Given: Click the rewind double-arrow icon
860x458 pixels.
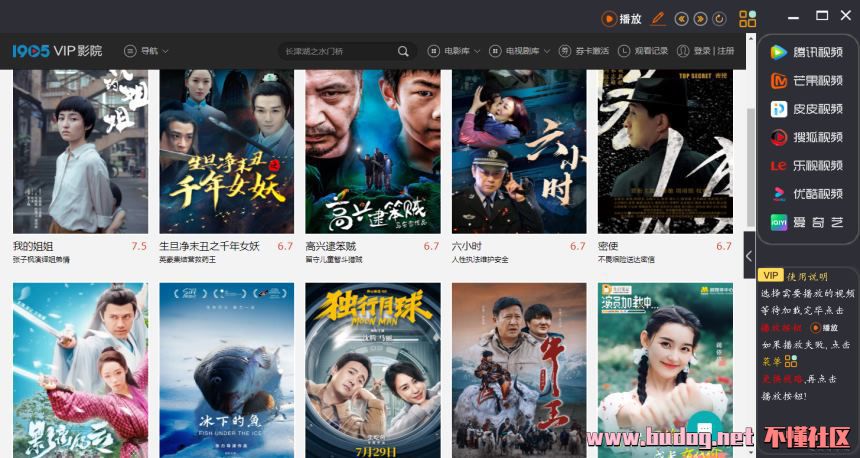Looking at the screenshot, I should pos(681,19).
